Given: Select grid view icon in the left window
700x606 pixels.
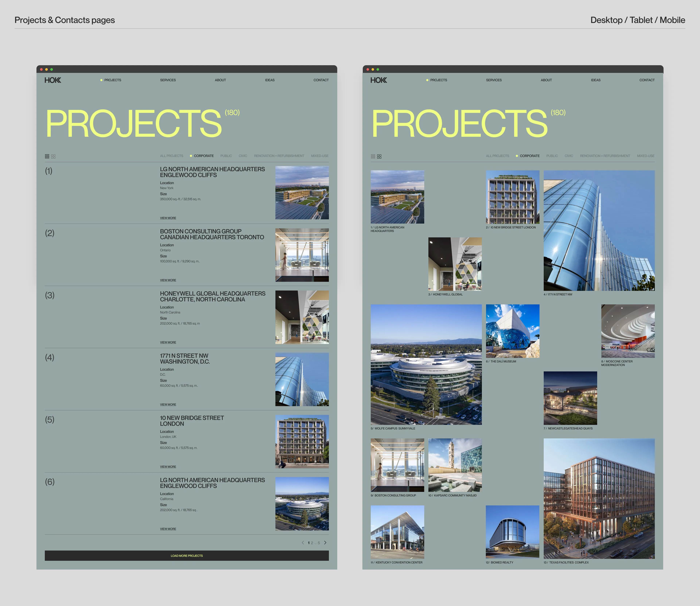Looking at the screenshot, I should [x=53, y=156].
